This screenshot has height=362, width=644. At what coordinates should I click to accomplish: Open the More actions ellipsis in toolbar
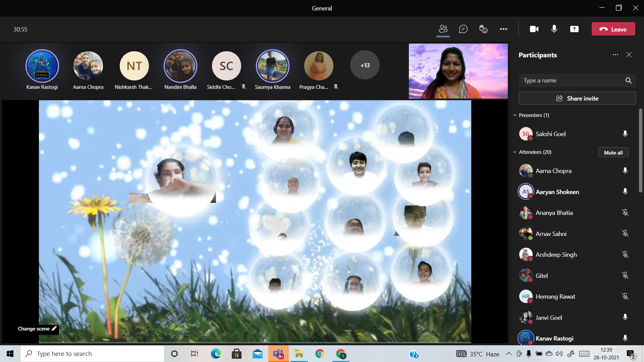click(x=503, y=29)
